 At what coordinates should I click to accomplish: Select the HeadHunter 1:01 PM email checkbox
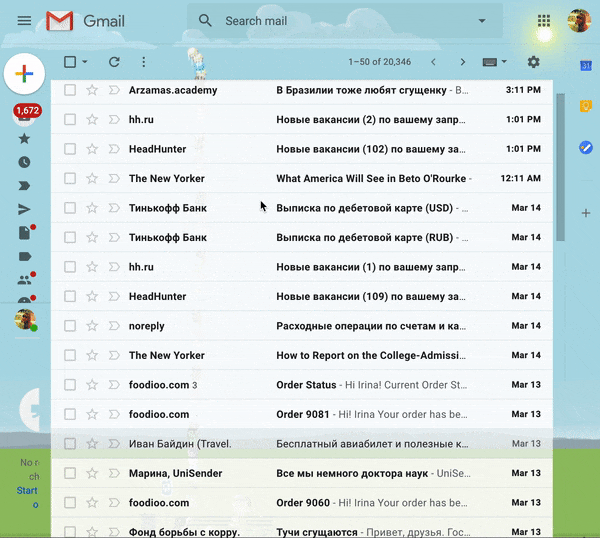pyautogui.click(x=70, y=149)
